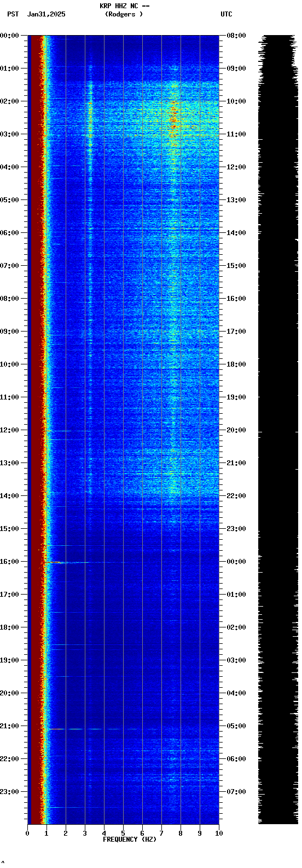Click the PST time label '04:00'
The height and width of the screenshot is (868, 302).
(x=9, y=167)
